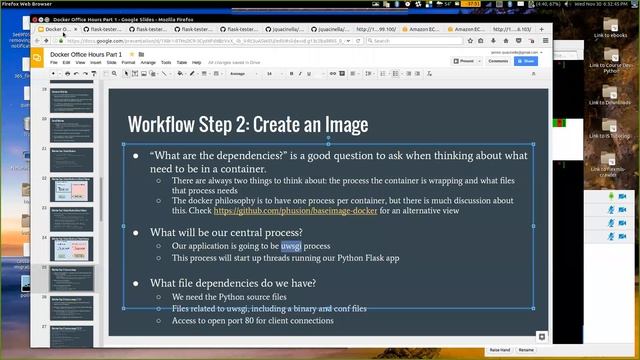Click the Rename button
The height and width of the screenshot is (360, 640).
[526, 350]
